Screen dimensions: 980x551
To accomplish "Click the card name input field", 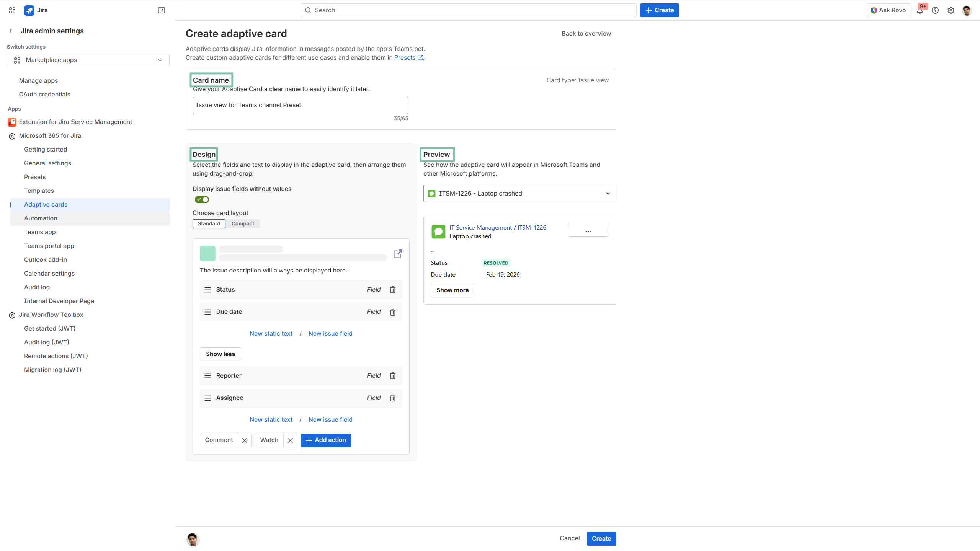I will pos(300,105).
